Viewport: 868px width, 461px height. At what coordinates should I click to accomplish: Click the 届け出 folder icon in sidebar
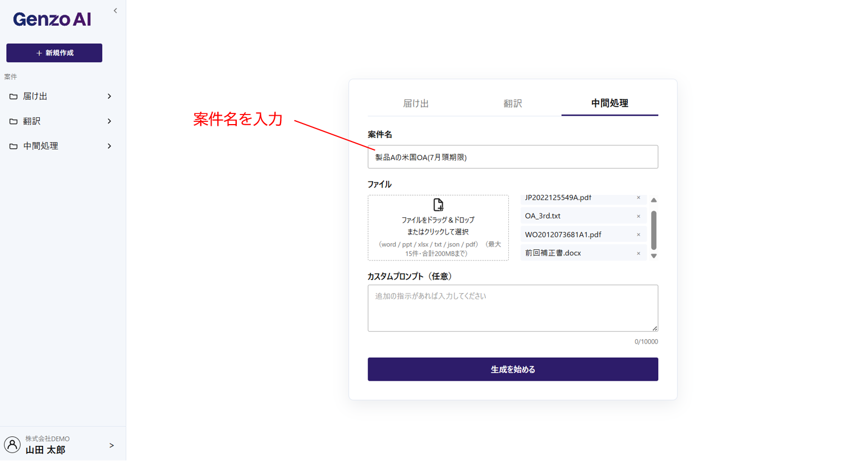click(13, 97)
